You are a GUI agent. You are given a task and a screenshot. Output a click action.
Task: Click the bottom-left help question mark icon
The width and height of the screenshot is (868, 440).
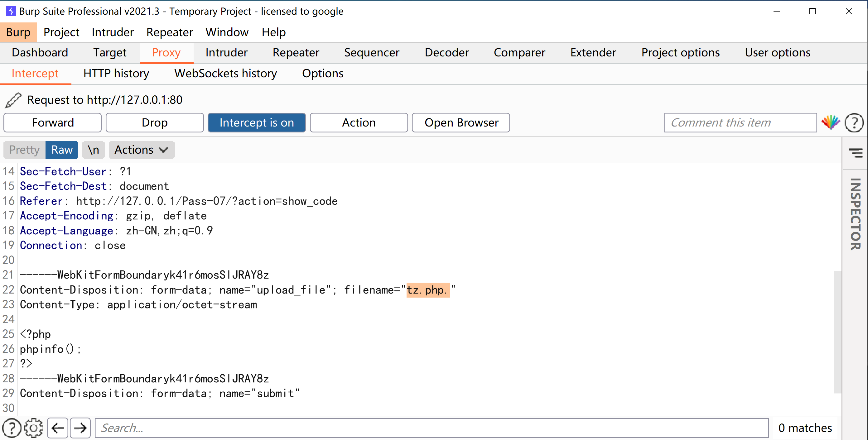click(x=12, y=428)
